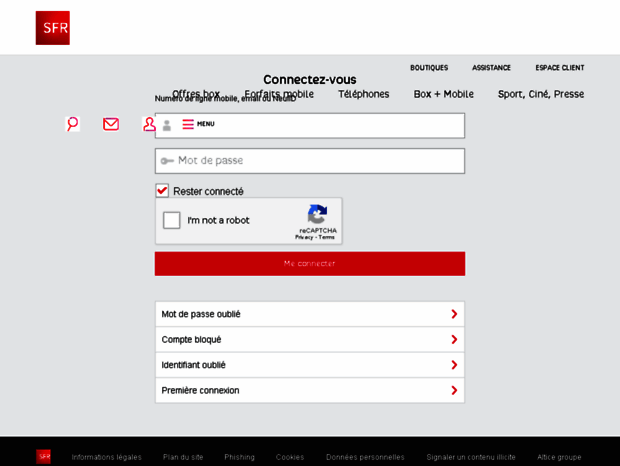Click the small SFR logo in footer
The width and height of the screenshot is (620, 466).
tap(43, 457)
